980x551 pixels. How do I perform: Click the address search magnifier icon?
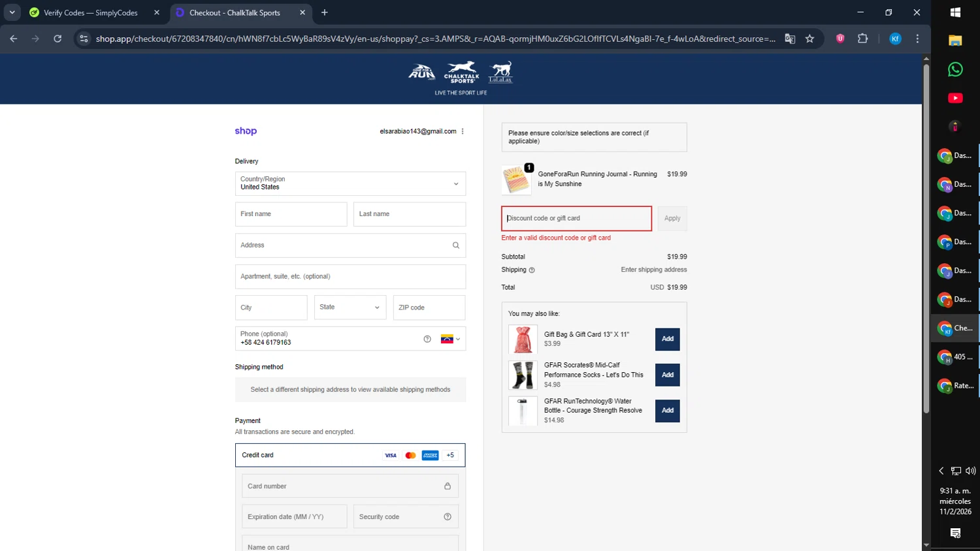point(456,245)
